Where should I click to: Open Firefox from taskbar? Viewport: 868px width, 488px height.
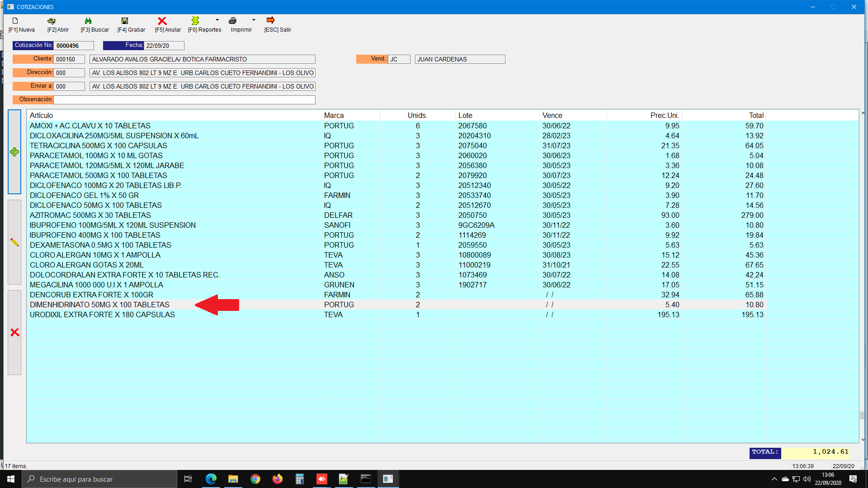pos(277,479)
